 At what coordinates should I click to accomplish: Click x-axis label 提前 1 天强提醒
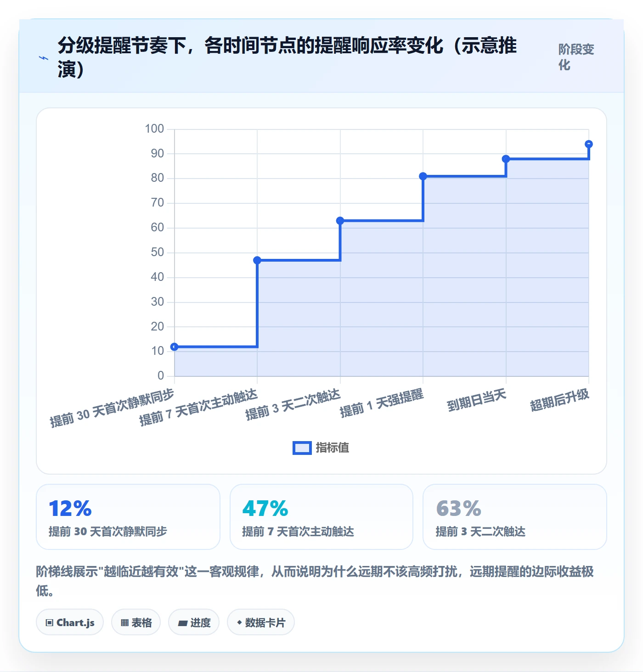point(382,403)
